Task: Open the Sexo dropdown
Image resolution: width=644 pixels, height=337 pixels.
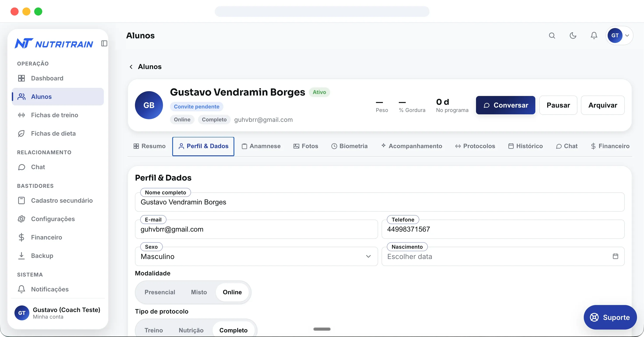Action: point(256,257)
